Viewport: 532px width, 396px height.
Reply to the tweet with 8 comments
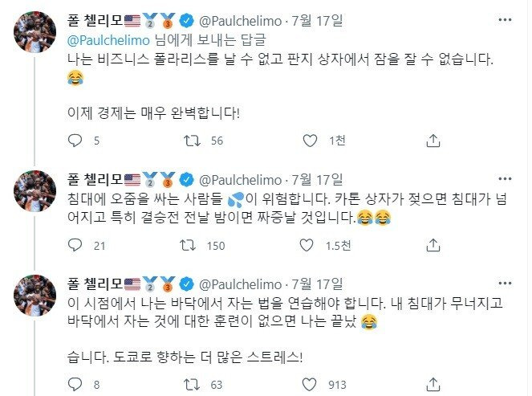[x=75, y=384]
